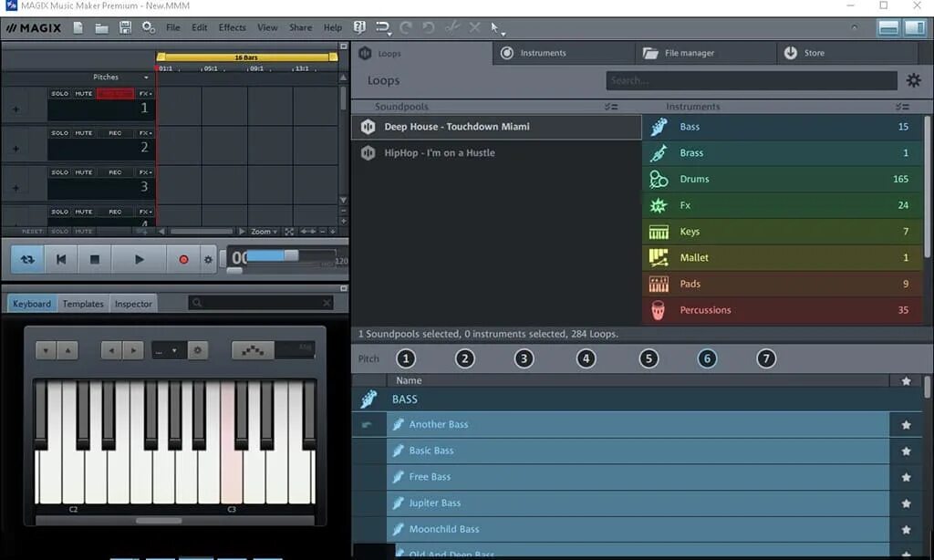Screen dimensions: 934x560
Task: Select the Mallet instrument category
Action: (x=784, y=257)
